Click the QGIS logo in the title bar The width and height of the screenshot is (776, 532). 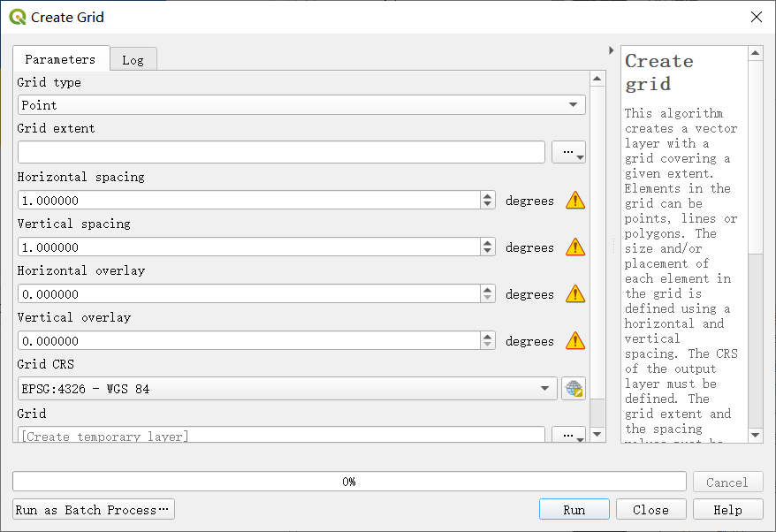click(18, 17)
